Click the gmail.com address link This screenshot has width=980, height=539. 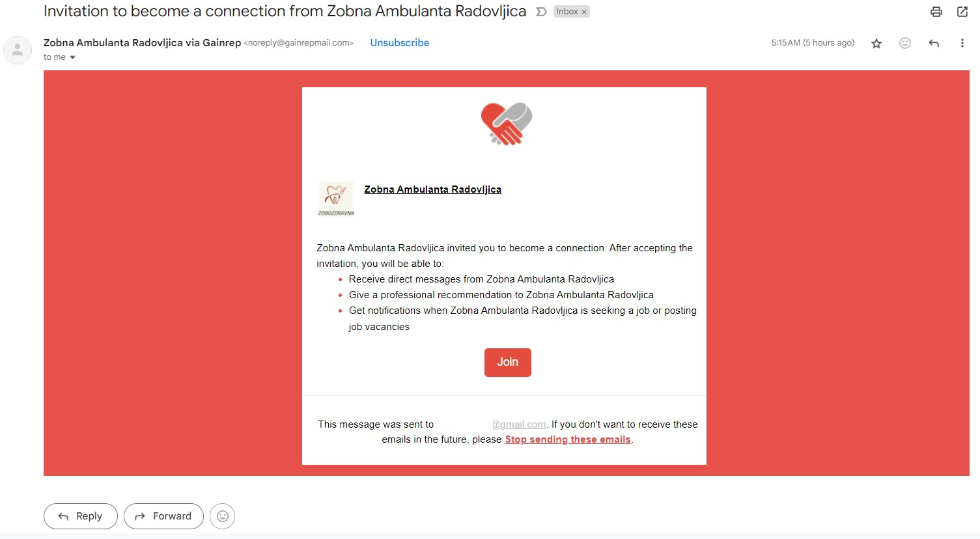tap(519, 424)
